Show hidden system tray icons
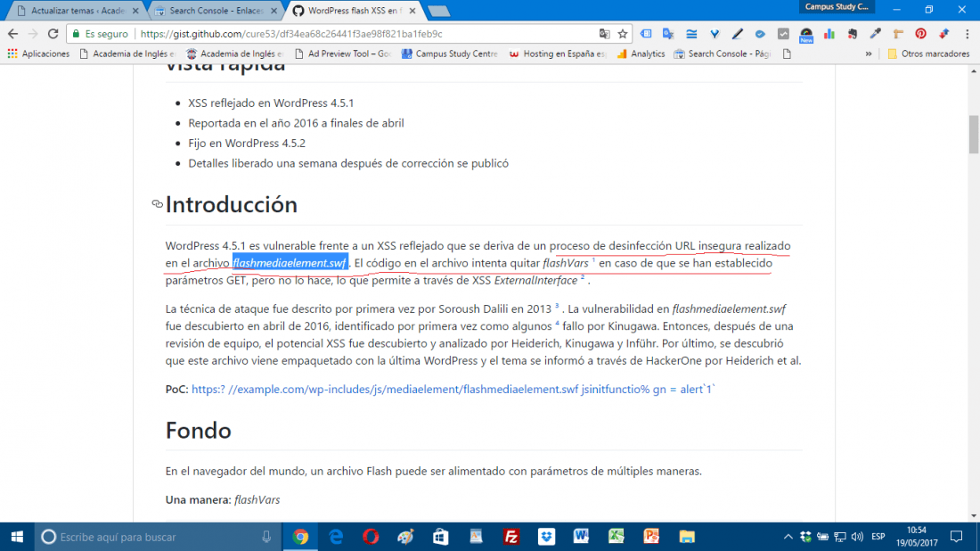This screenshot has height=551, width=980. tap(788, 537)
